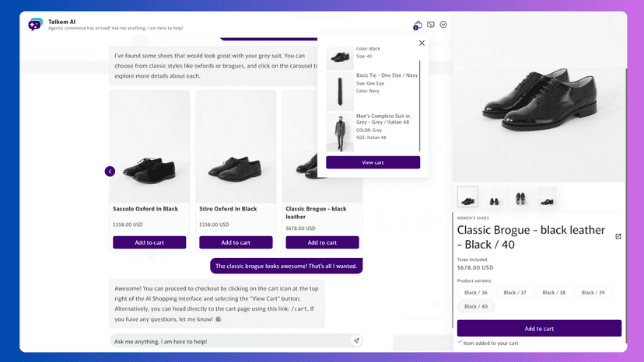
Task: Click the '$678.00 USD' price in detail panel
Action: click(475, 267)
